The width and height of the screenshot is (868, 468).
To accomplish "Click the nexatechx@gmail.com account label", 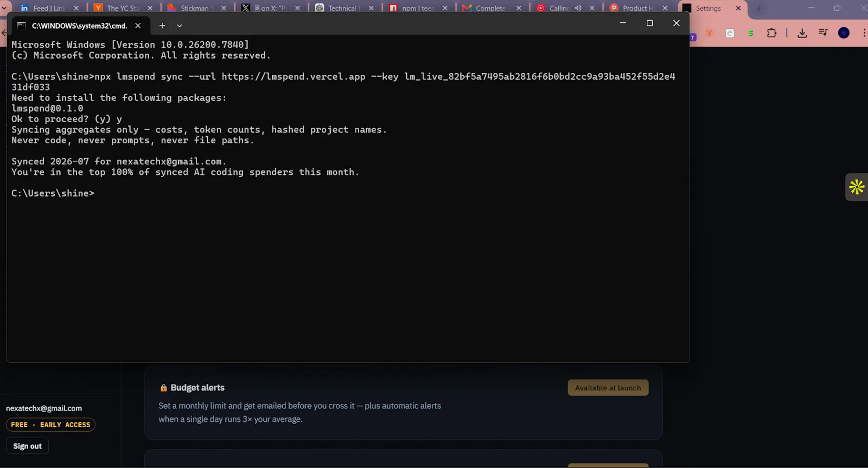I will click(44, 408).
